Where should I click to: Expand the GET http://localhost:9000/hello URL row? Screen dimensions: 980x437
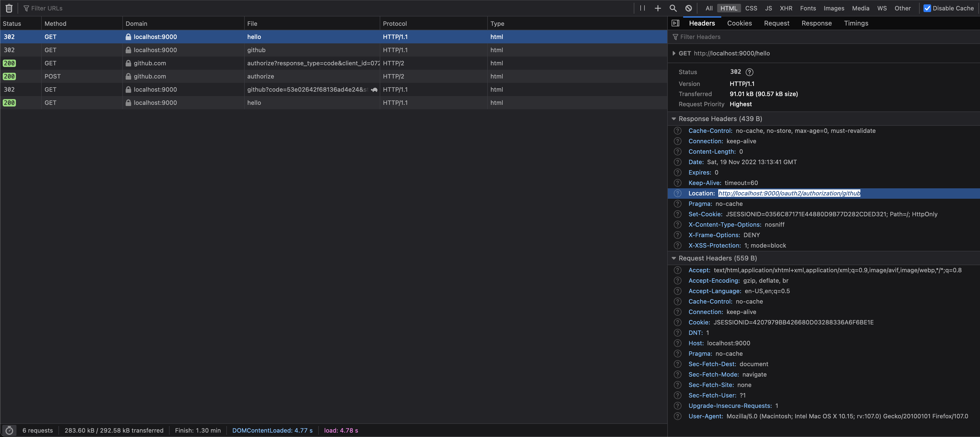click(x=674, y=53)
